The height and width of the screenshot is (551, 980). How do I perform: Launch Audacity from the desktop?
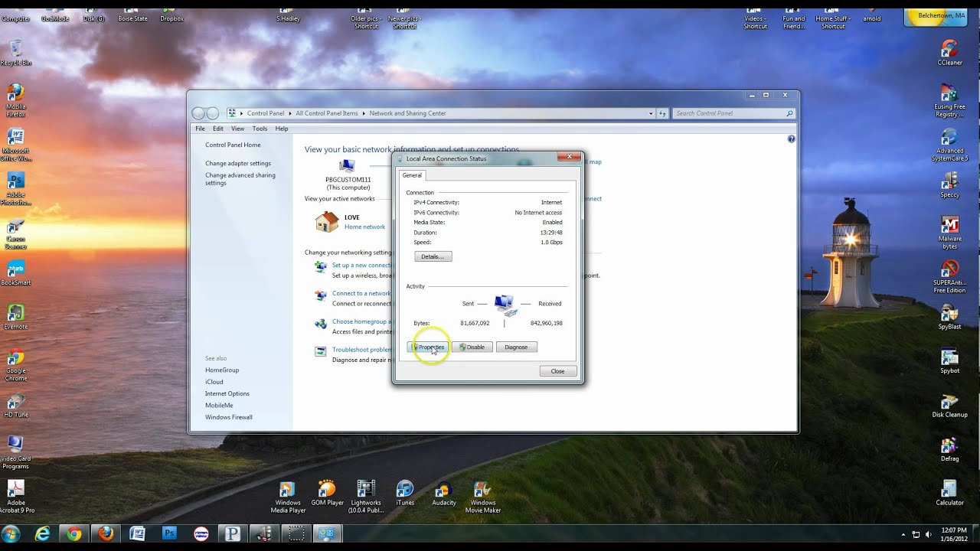pyautogui.click(x=443, y=492)
